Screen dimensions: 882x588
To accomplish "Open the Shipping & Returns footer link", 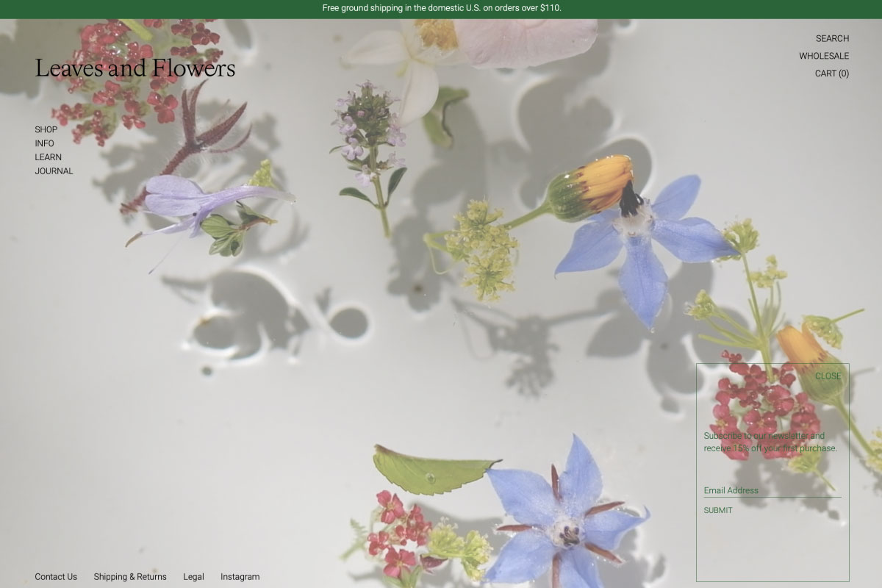I will point(130,577).
